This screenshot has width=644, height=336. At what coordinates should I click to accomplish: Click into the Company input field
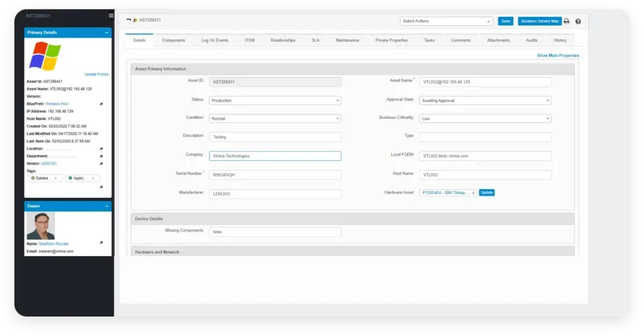click(x=275, y=156)
